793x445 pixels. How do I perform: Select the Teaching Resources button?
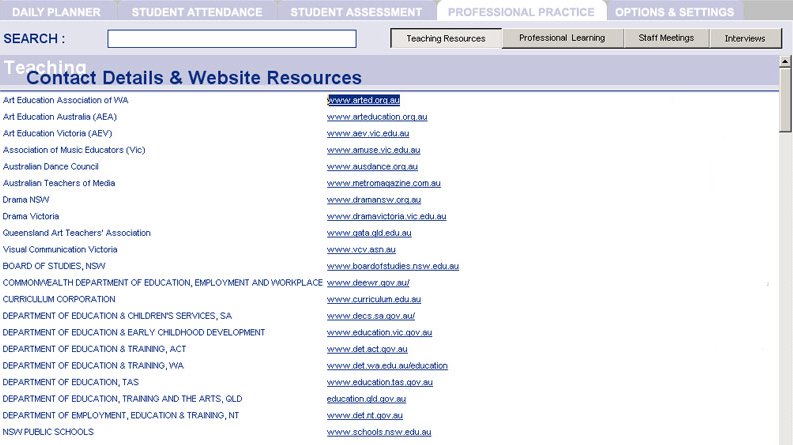point(446,38)
